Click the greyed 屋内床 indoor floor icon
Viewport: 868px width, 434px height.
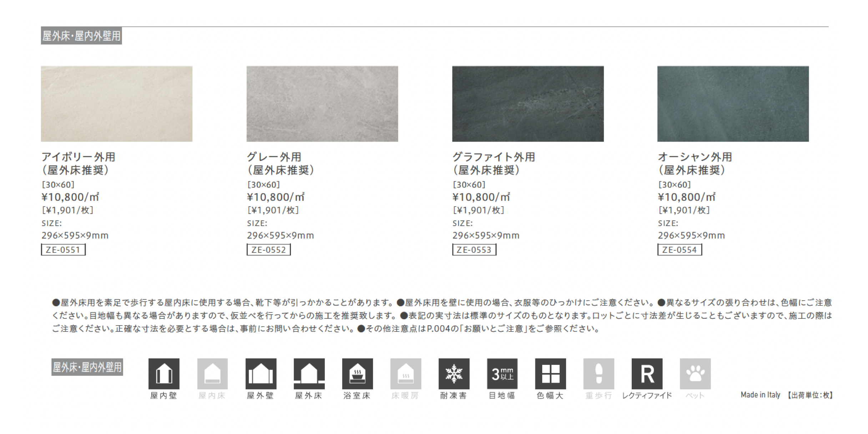[x=212, y=373]
